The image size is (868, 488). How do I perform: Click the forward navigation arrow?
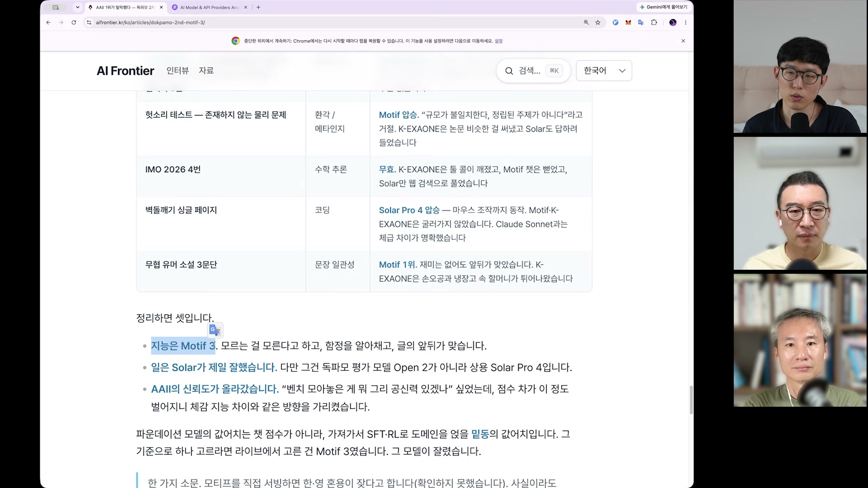pyautogui.click(x=61, y=22)
